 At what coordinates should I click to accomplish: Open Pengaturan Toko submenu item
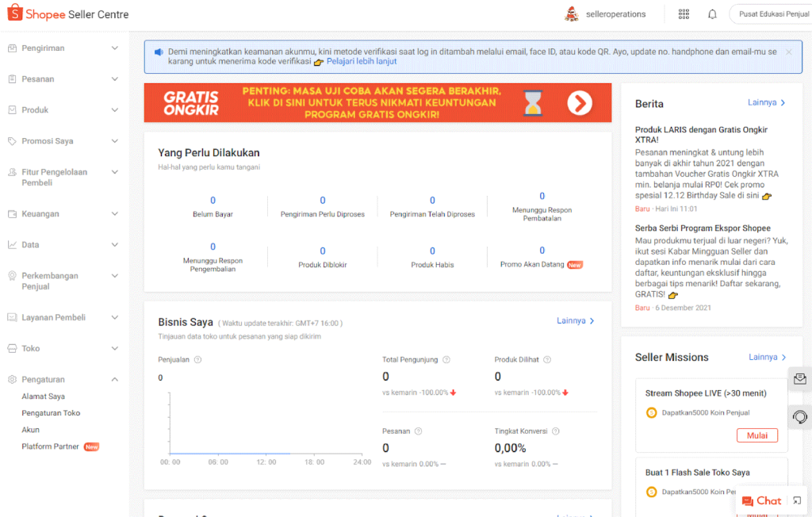[51, 413]
